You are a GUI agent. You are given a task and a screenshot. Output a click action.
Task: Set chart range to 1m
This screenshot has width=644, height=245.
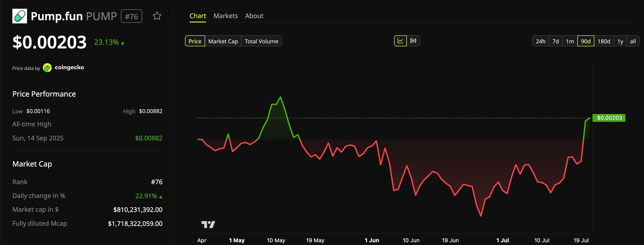click(570, 41)
